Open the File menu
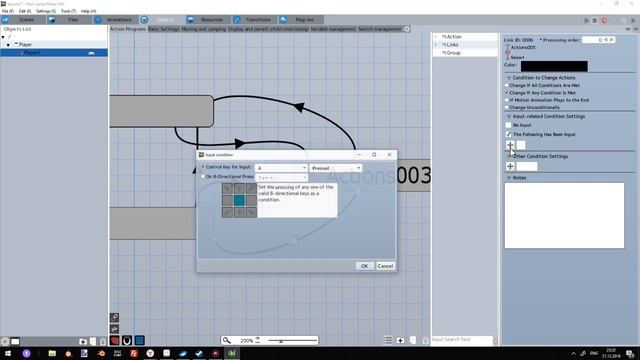The height and width of the screenshot is (360, 640). [8, 11]
